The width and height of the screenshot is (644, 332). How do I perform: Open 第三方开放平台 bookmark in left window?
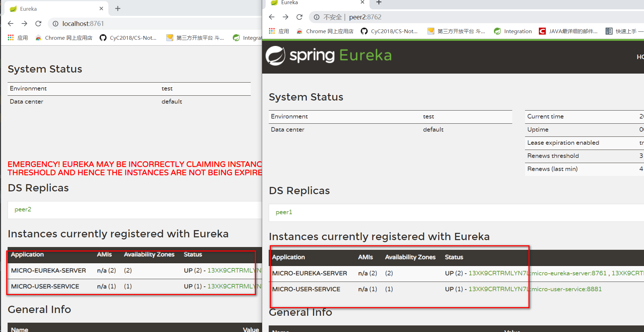(195, 38)
